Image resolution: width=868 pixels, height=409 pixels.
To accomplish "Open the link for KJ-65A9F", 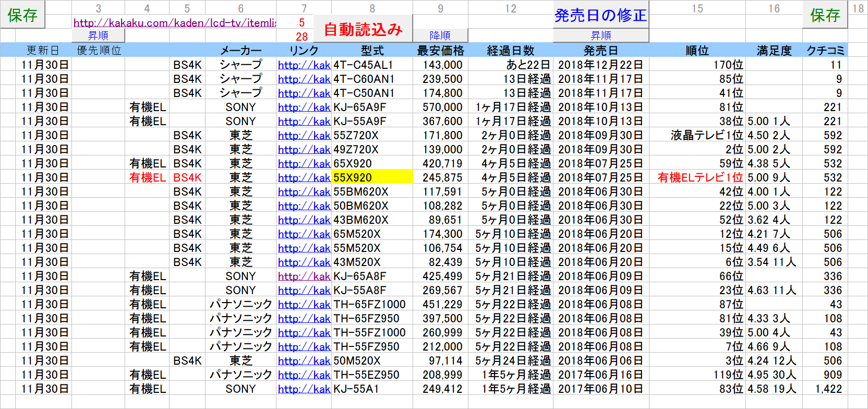I will [304, 107].
